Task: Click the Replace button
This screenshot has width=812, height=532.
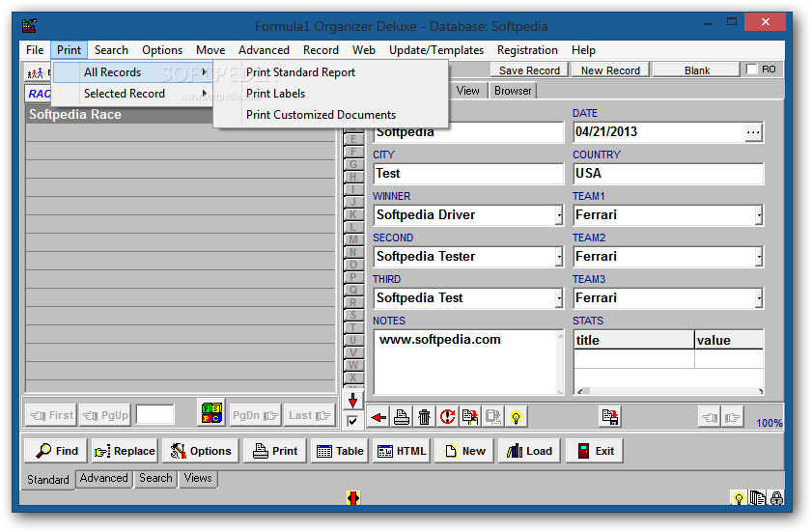Action: tap(125, 451)
